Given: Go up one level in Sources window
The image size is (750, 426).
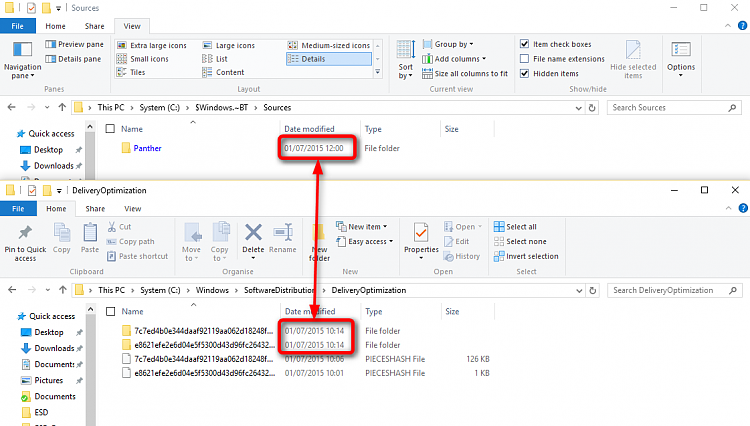Looking at the screenshot, I should pos(62,108).
